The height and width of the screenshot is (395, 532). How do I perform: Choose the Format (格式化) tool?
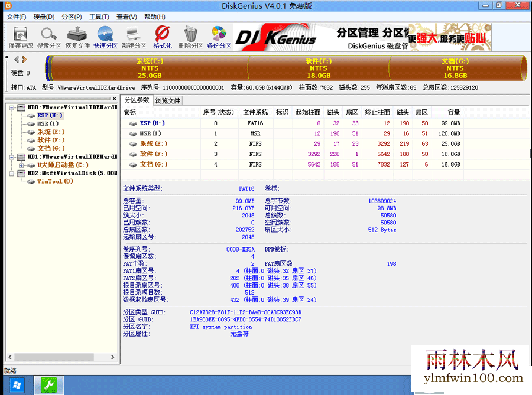[163, 38]
